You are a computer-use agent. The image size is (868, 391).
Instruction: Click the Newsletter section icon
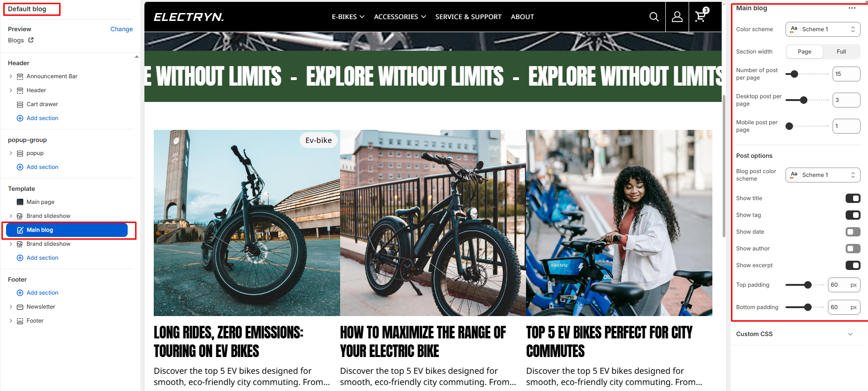pyautogui.click(x=20, y=307)
